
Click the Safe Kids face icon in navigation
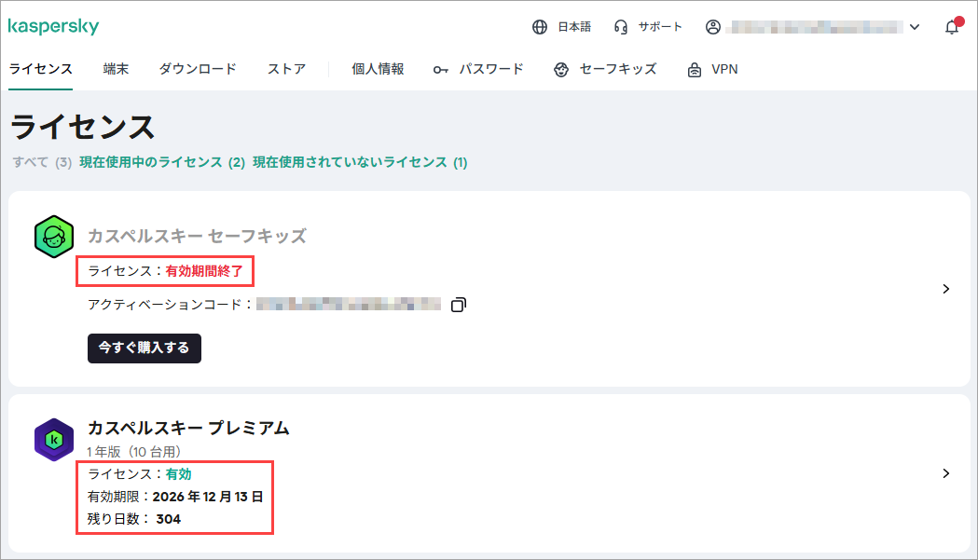click(x=561, y=70)
